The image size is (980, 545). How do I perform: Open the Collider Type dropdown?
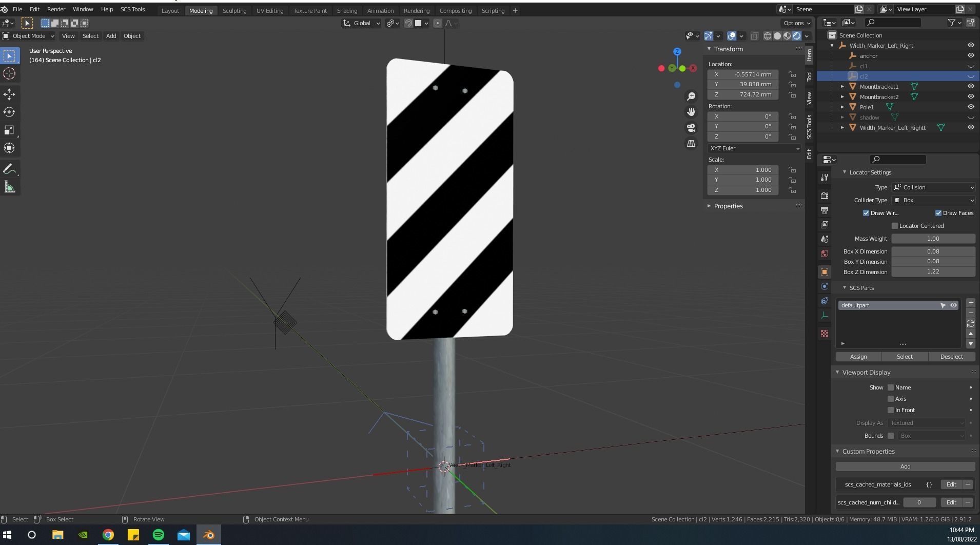(x=933, y=200)
